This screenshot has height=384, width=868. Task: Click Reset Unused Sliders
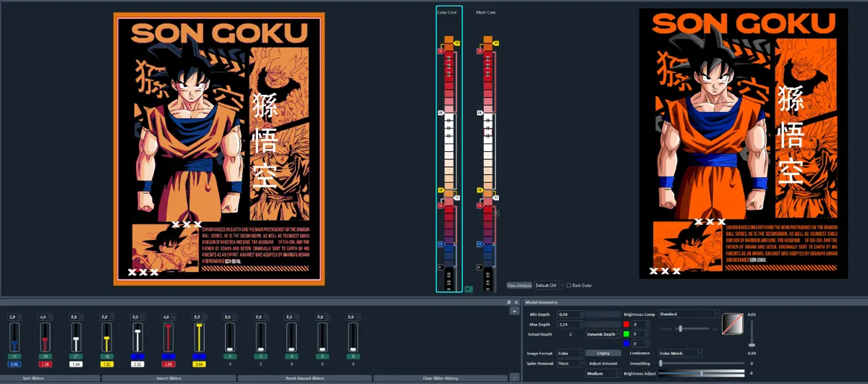tap(305, 378)
